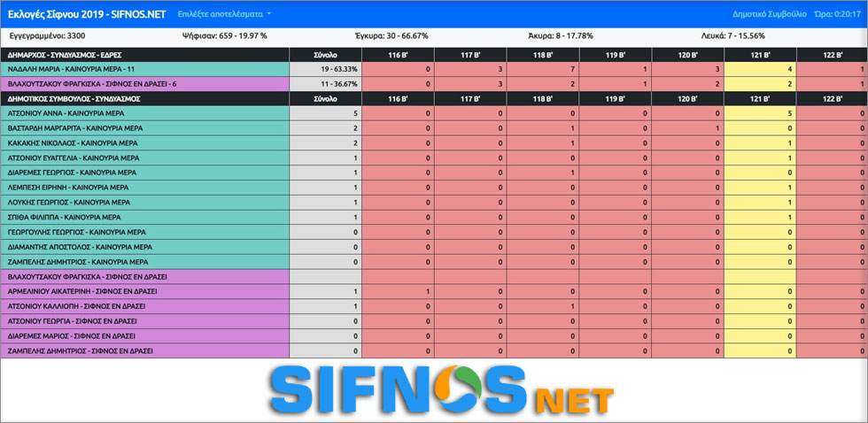
Task: Click the Εγγεγραμμένοι: 3300 statistic
Action: tap(47, 36)
